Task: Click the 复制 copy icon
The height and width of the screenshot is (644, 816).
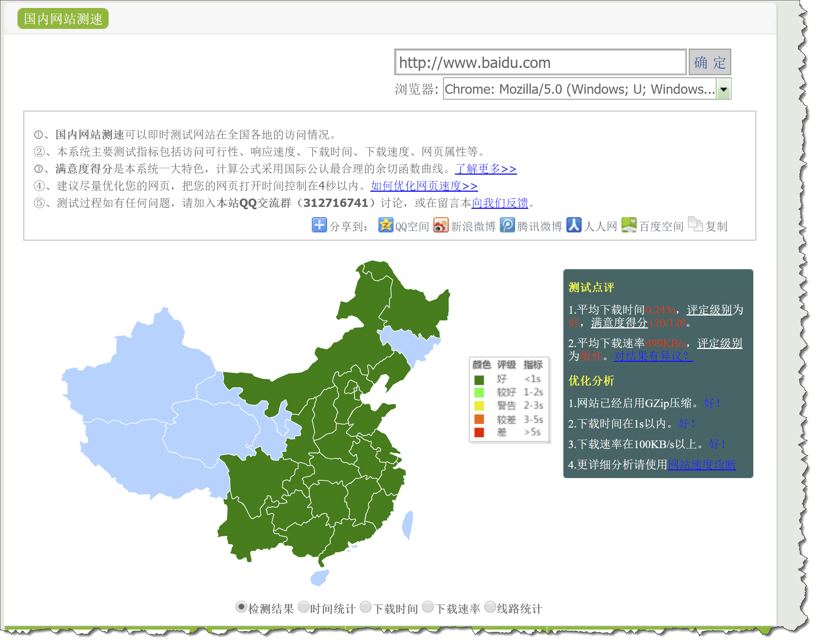Action: pyautogui.click(x=695, y=224)
